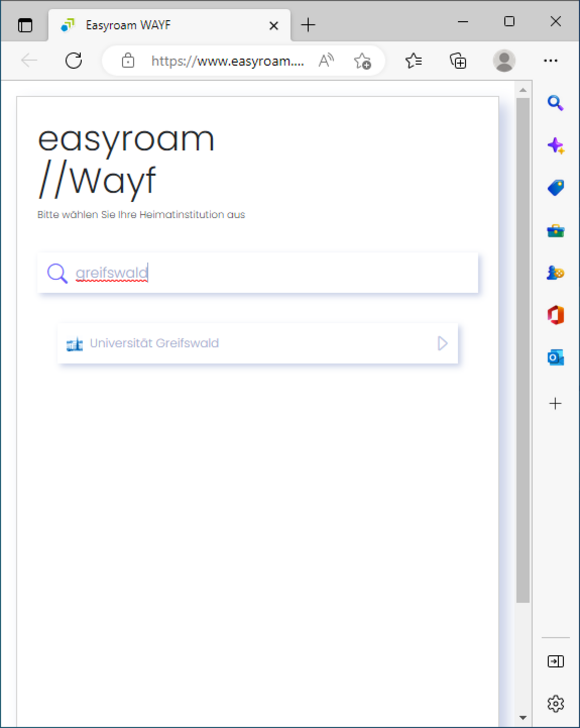
Task: Open the Settings and more menu
Action: (x=551, y=61)
